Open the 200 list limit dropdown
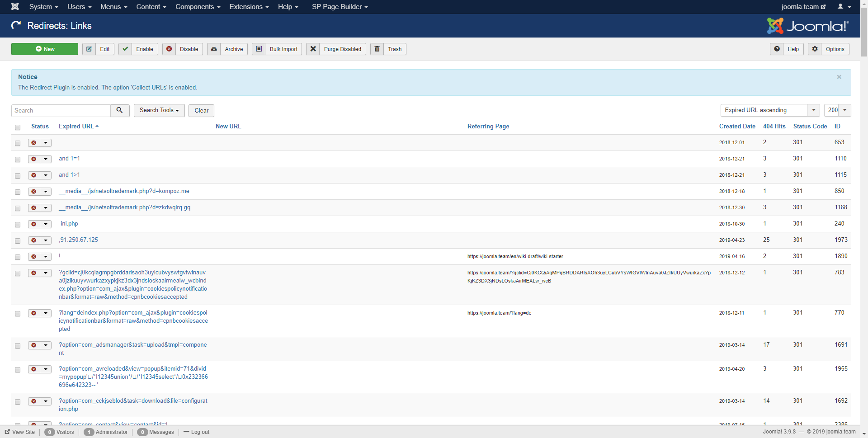The image size is (868, 438). [x=837, y=110]
